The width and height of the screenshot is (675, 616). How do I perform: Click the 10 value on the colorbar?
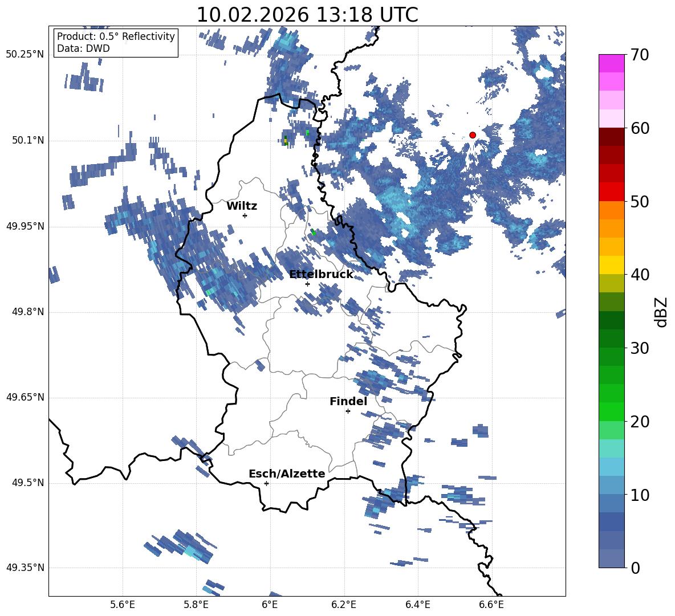(640, 495)
